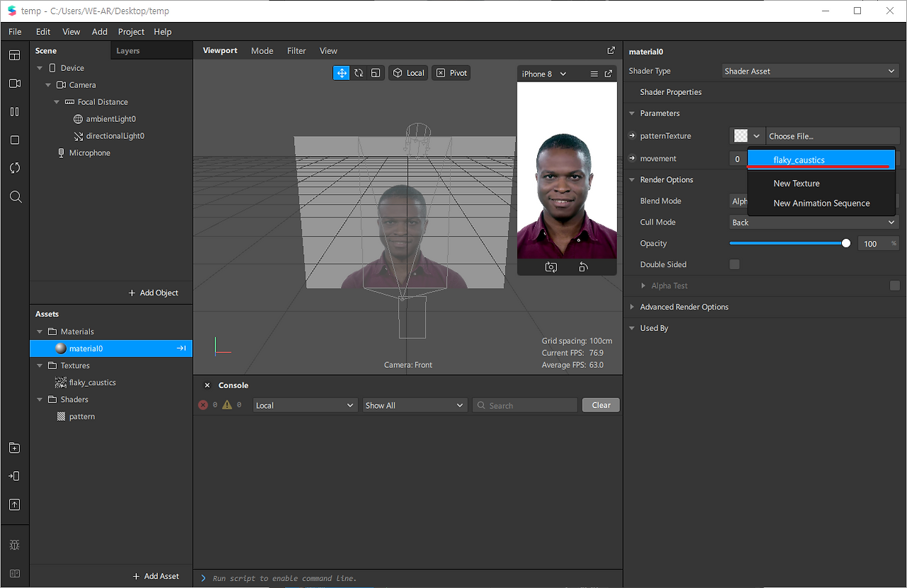Viewport: 907px width, 588px height.
Task: Open the File menu
Action: click(x=15, y=32)
